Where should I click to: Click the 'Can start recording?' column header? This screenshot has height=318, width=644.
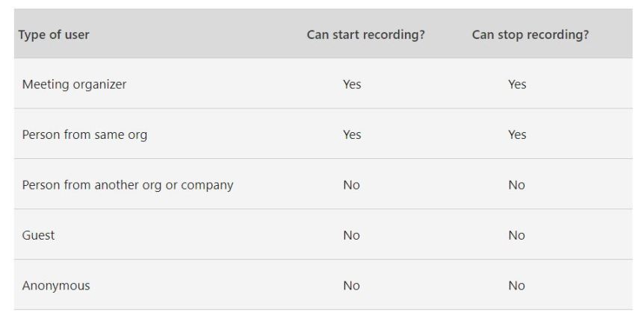point(365,35)
